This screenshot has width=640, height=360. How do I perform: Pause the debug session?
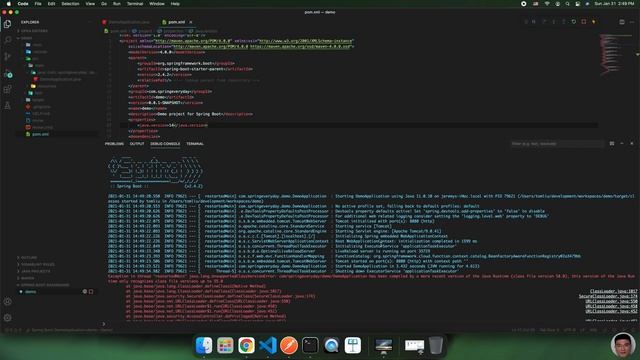click(533, 22)
